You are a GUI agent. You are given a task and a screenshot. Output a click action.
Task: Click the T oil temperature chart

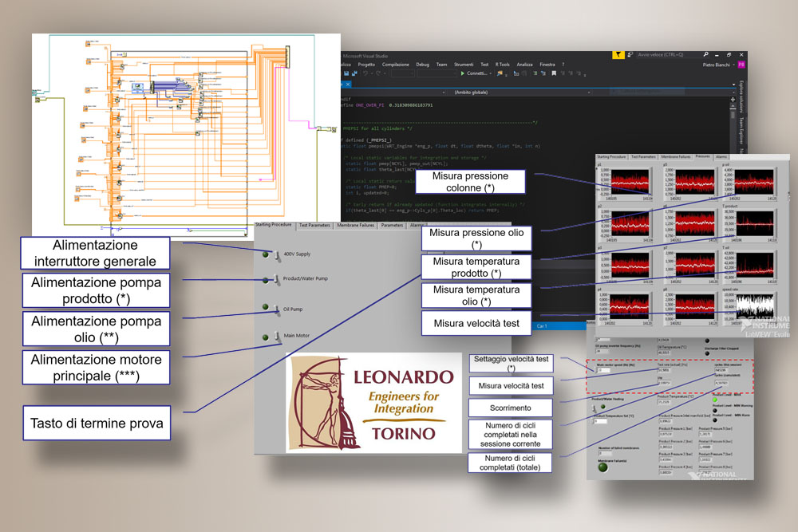[755, 265]
